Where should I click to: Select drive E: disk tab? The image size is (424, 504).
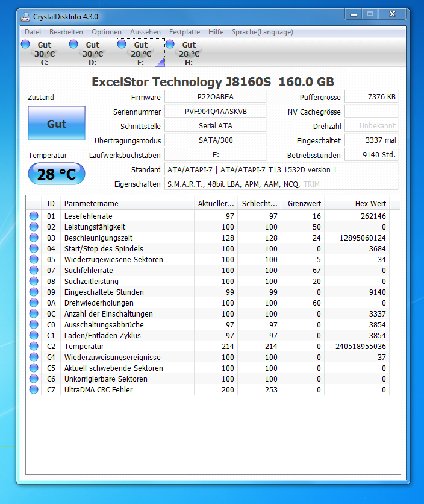(x=141, y=53)
